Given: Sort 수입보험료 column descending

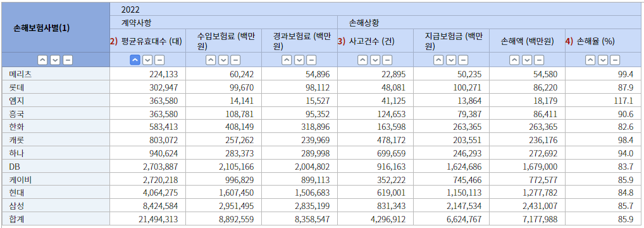Looking at the screenshot, I should [223, 60].
